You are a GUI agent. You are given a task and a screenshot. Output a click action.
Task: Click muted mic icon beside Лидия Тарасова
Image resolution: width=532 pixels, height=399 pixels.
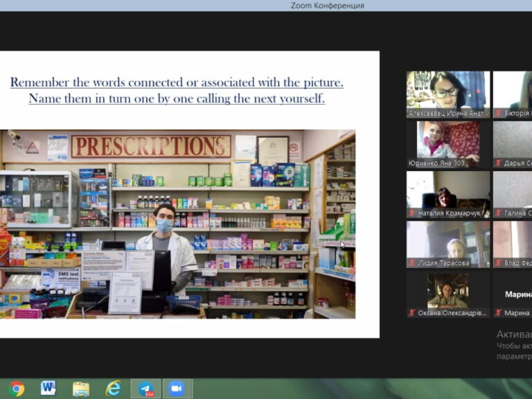point(411,263)
